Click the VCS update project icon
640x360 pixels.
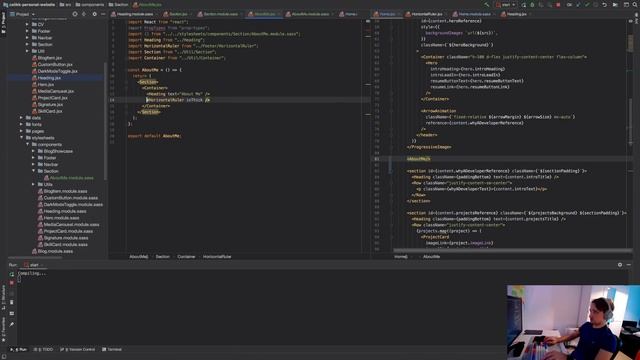pos(578,4)
